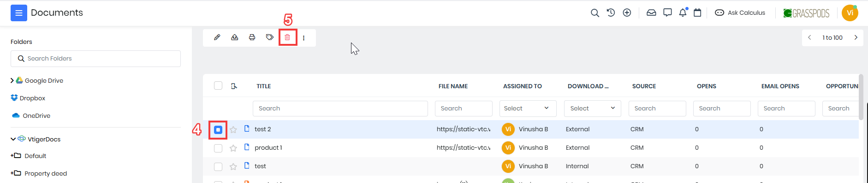Click the print toolbar icon
Viewport: 868px width, 183px height.
point(252,37)
